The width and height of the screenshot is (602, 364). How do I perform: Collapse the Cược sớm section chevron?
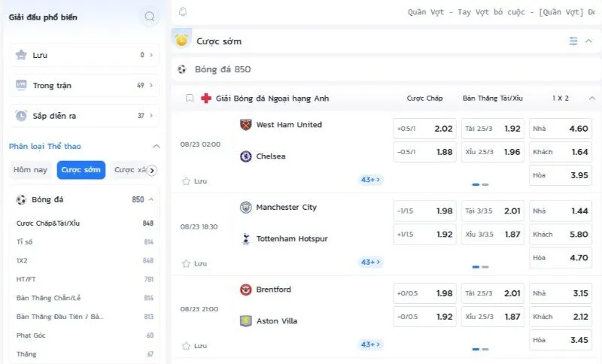pyautogui.click(x=588, y=41)
